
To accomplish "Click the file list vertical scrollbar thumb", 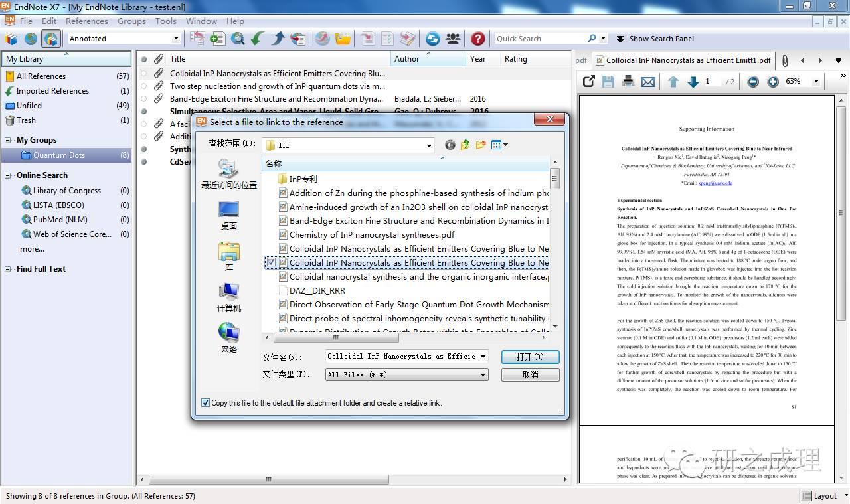I will coord(554,179).
